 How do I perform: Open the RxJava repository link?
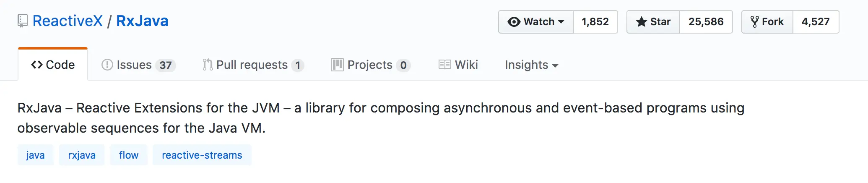pos(142,21)
